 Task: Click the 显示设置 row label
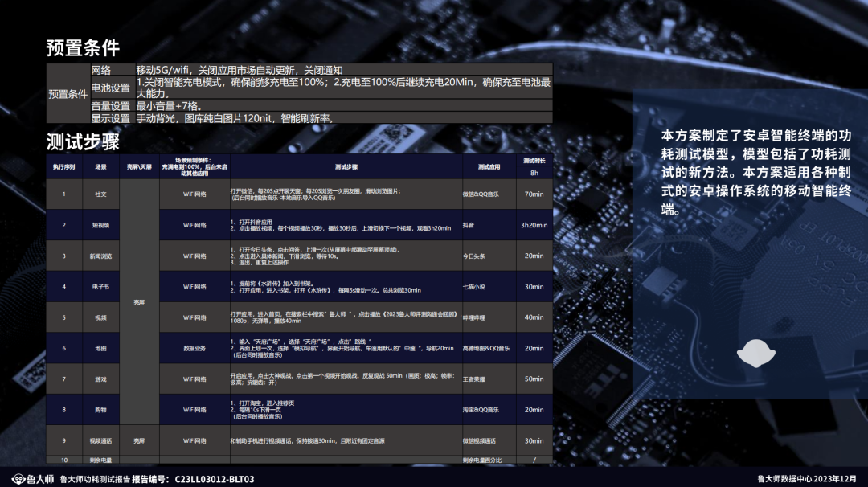click(x=111, y=118)
